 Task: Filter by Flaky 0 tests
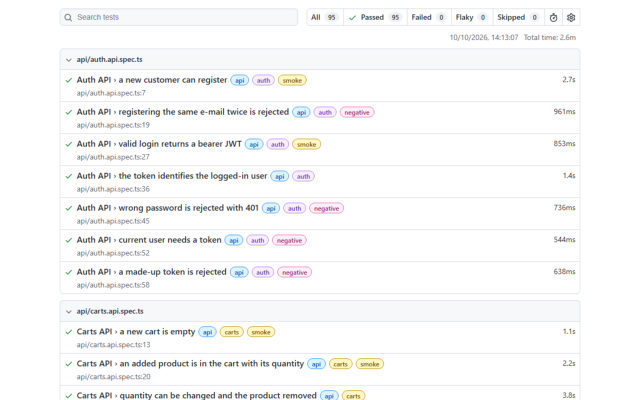pyautogui.click(x=471, y=17)
